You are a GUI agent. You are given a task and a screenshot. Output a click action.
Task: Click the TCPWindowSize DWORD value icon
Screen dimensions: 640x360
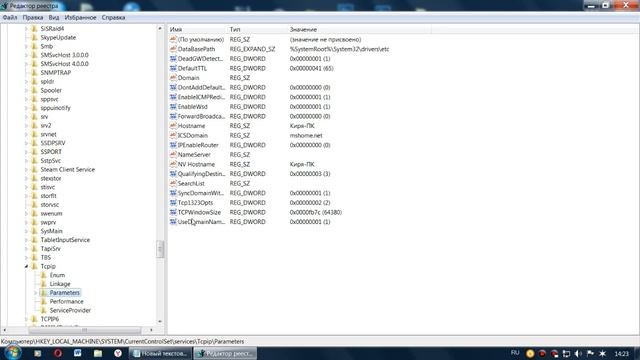(173, 212)
